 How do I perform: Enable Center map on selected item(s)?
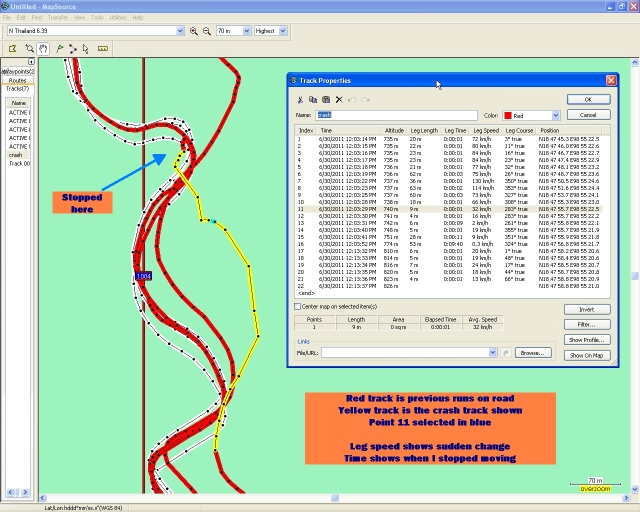[298, 306]
